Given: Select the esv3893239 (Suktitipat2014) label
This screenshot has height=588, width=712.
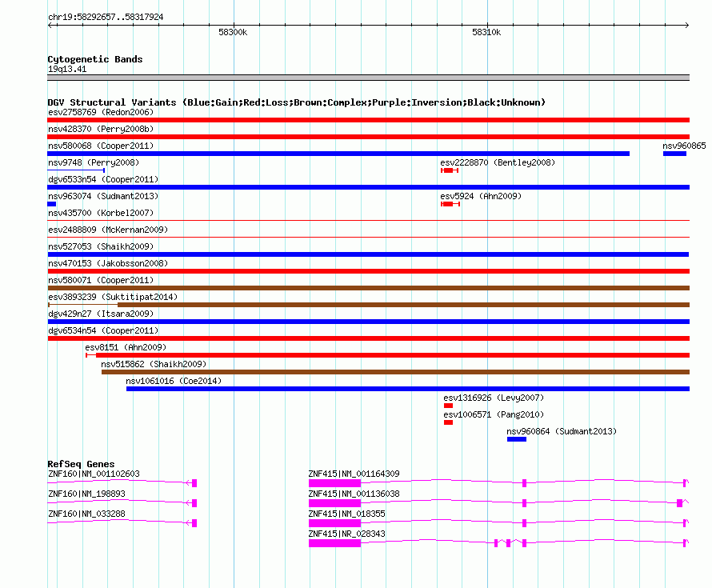Looking at the screenshot, I should coord(113,297).
